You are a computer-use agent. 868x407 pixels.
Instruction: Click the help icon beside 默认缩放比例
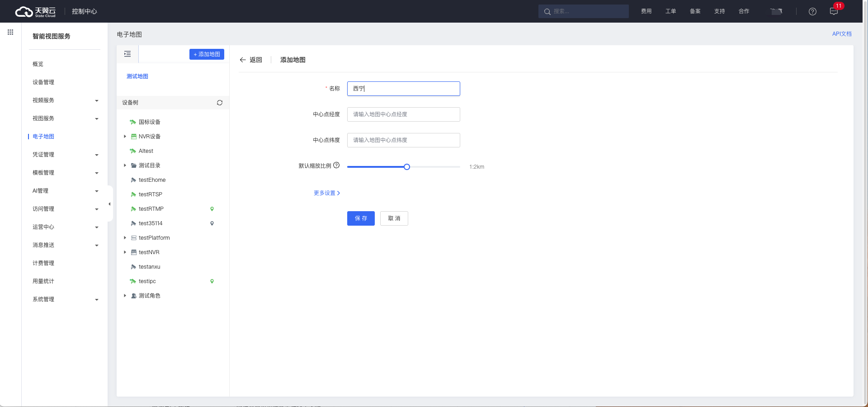(x=336, y=166)
